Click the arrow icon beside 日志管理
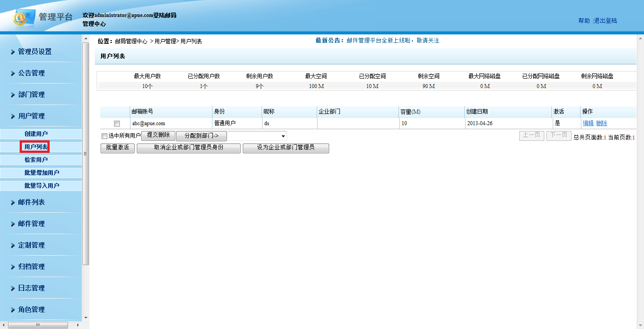644x329 pixels. pos(13,288)
